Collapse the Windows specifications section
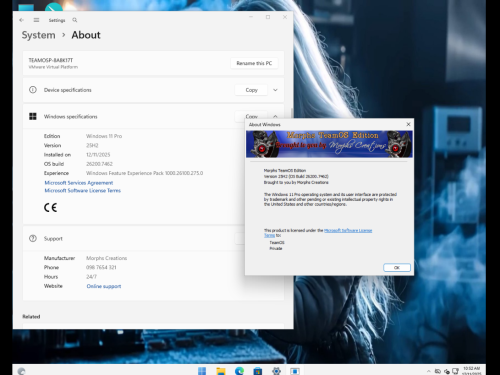 (x=275, y=116)
